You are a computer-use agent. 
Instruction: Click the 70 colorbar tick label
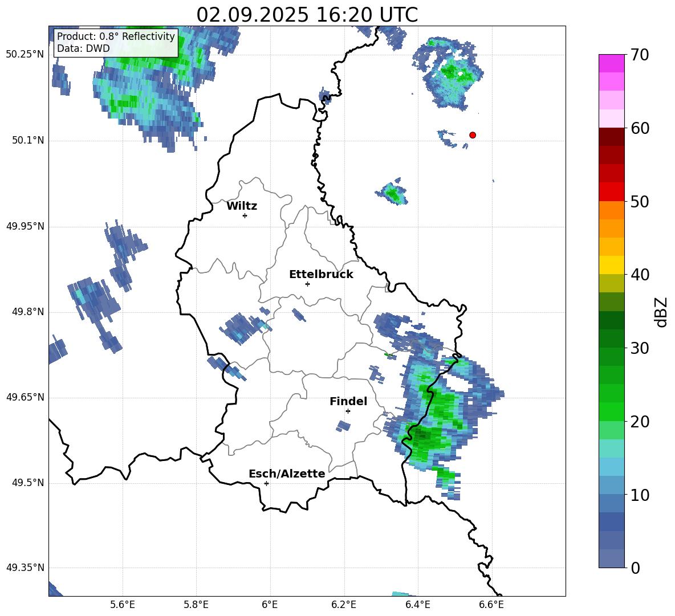[x=639, y=55]
